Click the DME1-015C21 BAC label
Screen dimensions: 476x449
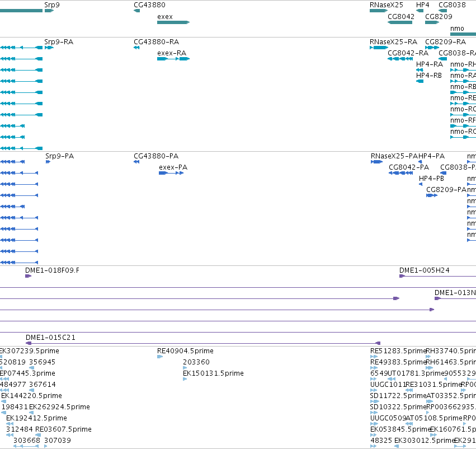(50, 337)
